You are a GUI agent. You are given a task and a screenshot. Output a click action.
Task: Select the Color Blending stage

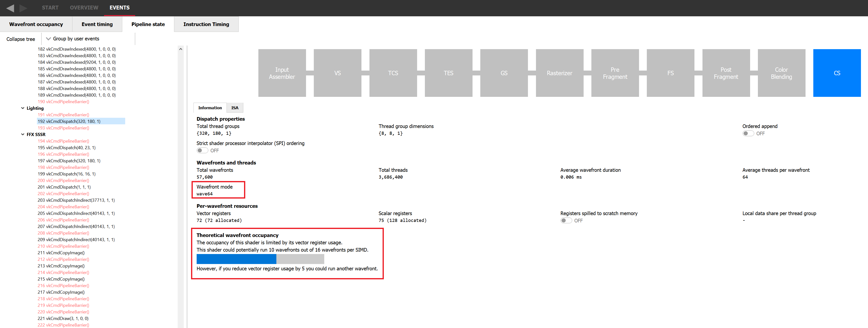[781, 73]
